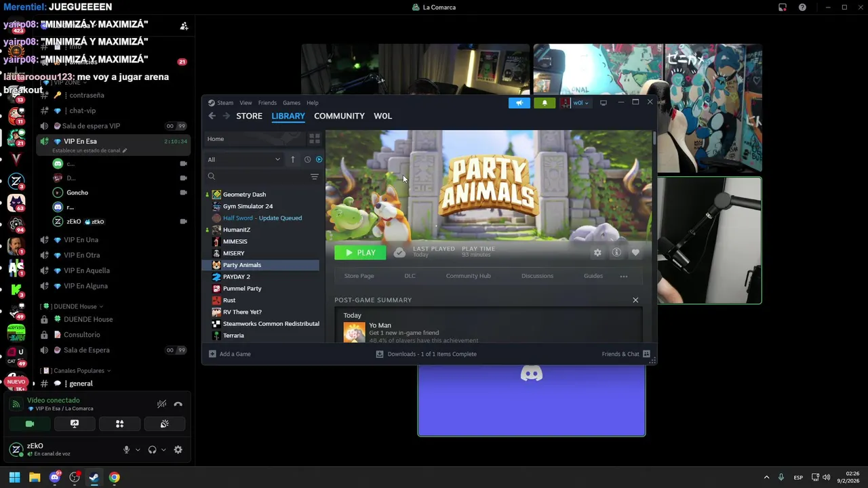Viewport: 868px width, 488px height.
Task: Open Discord user settings gear
Action: 178,449
